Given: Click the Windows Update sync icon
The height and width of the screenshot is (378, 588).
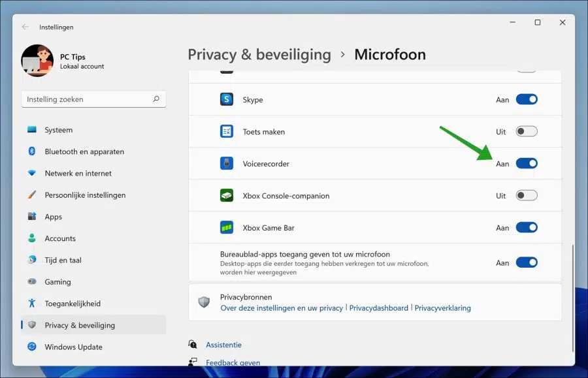Looking at the screenshot, I should (x=32, y=347).
